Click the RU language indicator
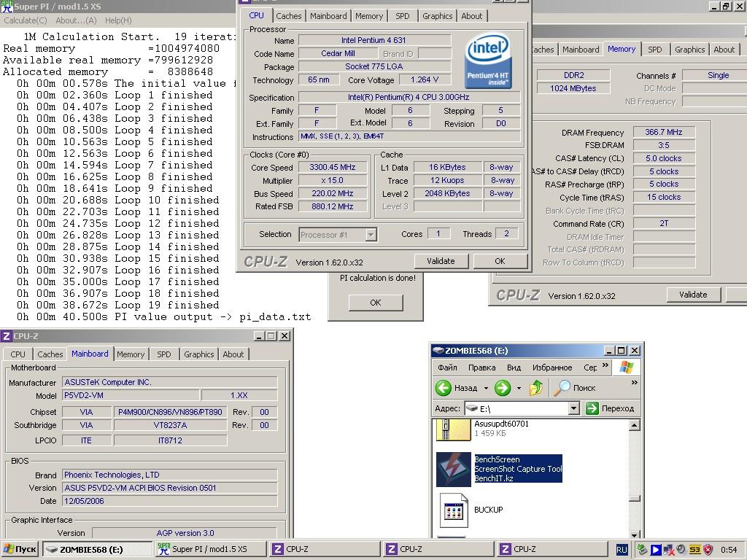This screenshot has width=747, height=560. 622,550
